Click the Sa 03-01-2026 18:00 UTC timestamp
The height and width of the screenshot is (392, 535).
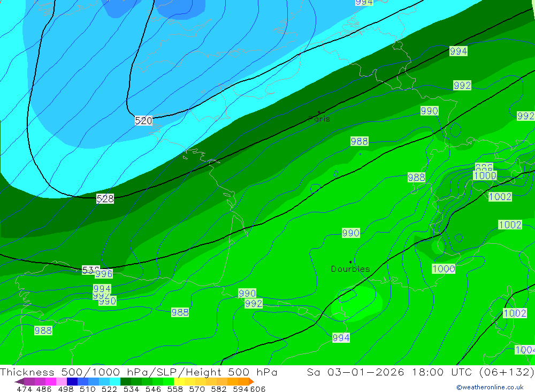(x=421, y=372)
